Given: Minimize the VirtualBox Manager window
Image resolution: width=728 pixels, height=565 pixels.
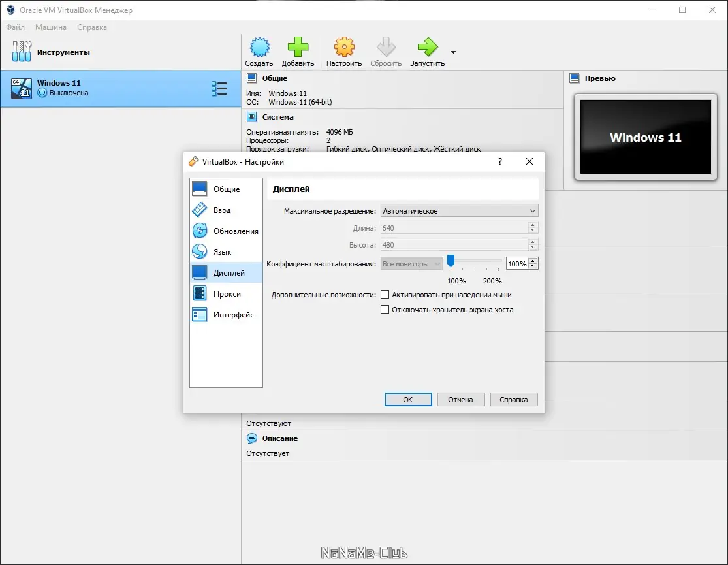Looking at the screenshot, I should click(653, 10).
